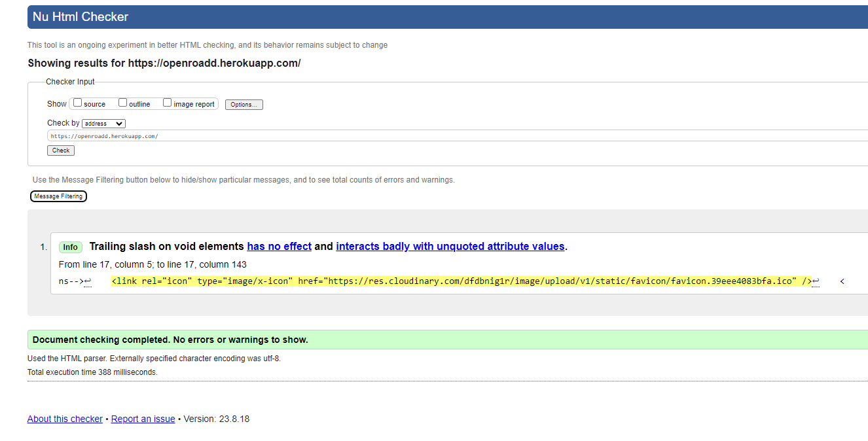Enable the "image report" checkbox
This screenshot has height=441, width=868.
[167, 103]
